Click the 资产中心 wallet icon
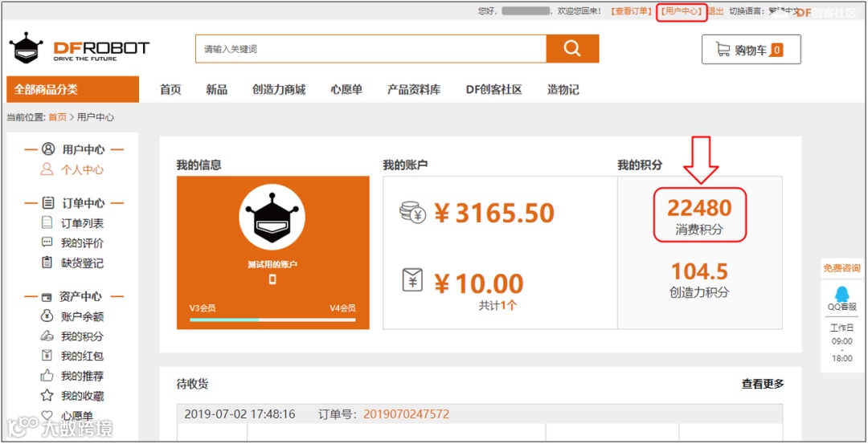This screenshot has height=444, width=868. pos(47,297)
